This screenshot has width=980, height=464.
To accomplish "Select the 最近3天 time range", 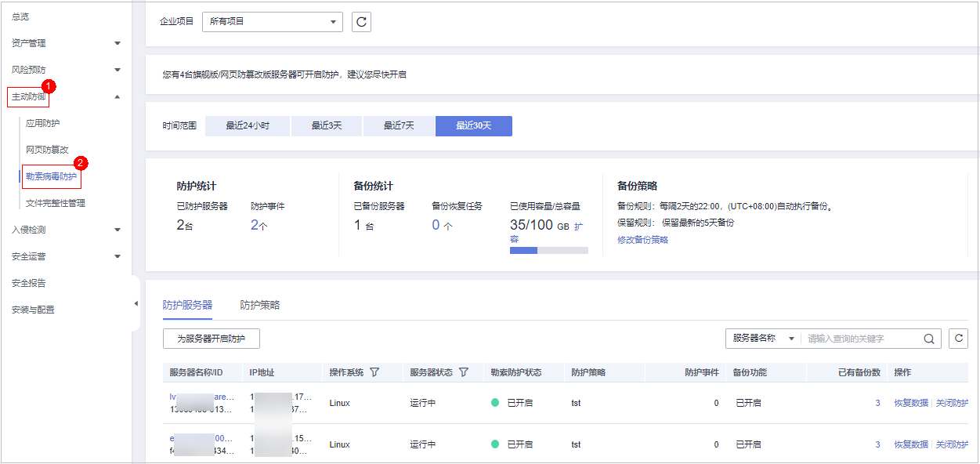I will point(327,126).
